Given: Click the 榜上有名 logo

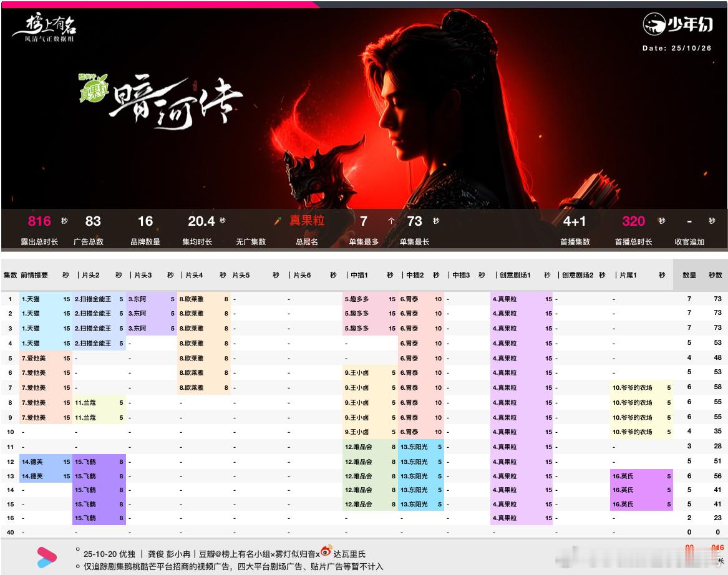Looking at the screenshot, I should point(45,28).
